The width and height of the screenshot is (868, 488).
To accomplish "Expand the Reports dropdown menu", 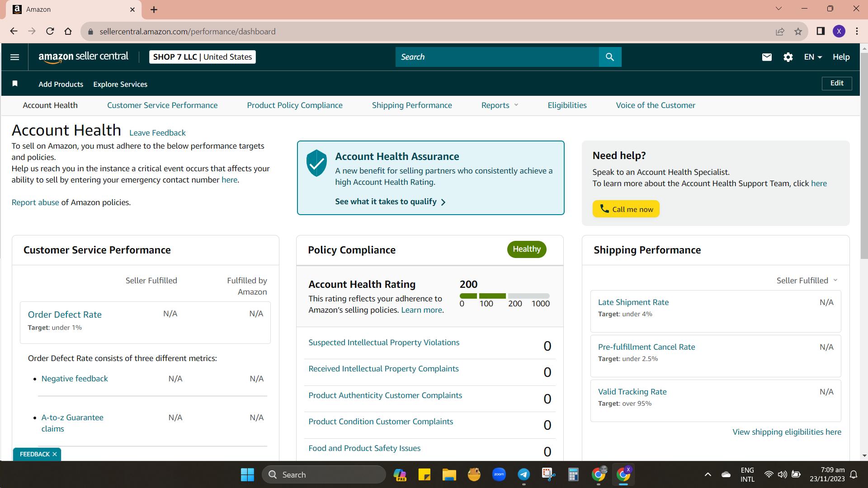I will click(500, 105).
